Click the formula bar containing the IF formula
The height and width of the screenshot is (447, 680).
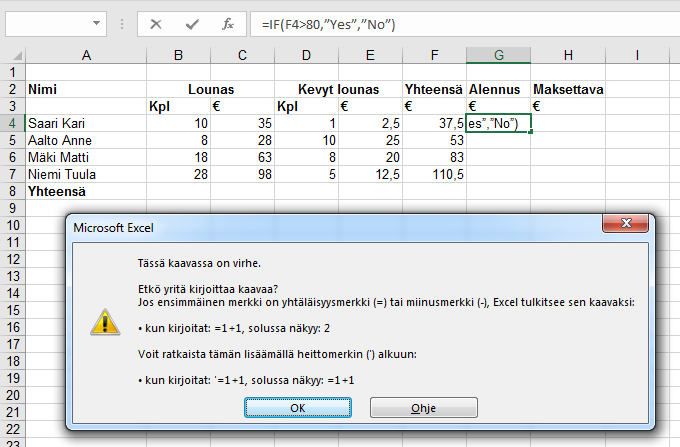click(x=465, y=24)
